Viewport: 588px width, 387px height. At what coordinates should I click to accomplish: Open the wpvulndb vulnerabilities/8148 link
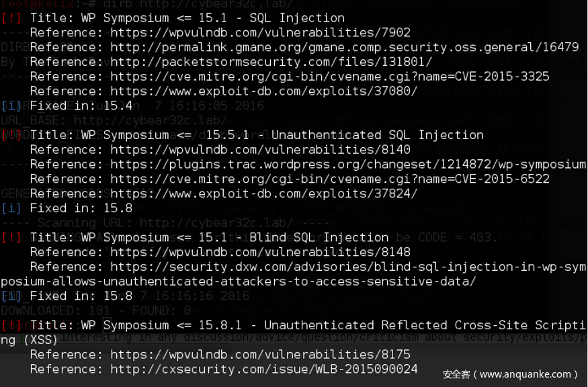[260, 252]
